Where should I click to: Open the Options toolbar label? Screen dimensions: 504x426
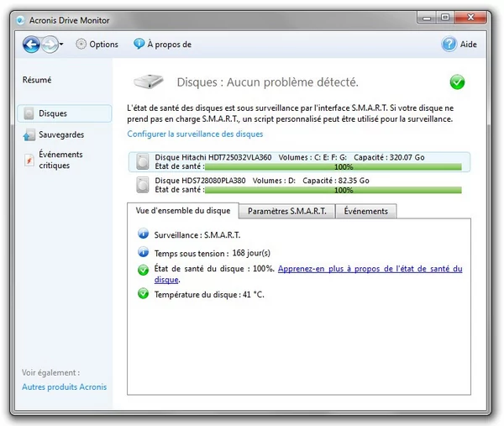click(x=103, y=45)
